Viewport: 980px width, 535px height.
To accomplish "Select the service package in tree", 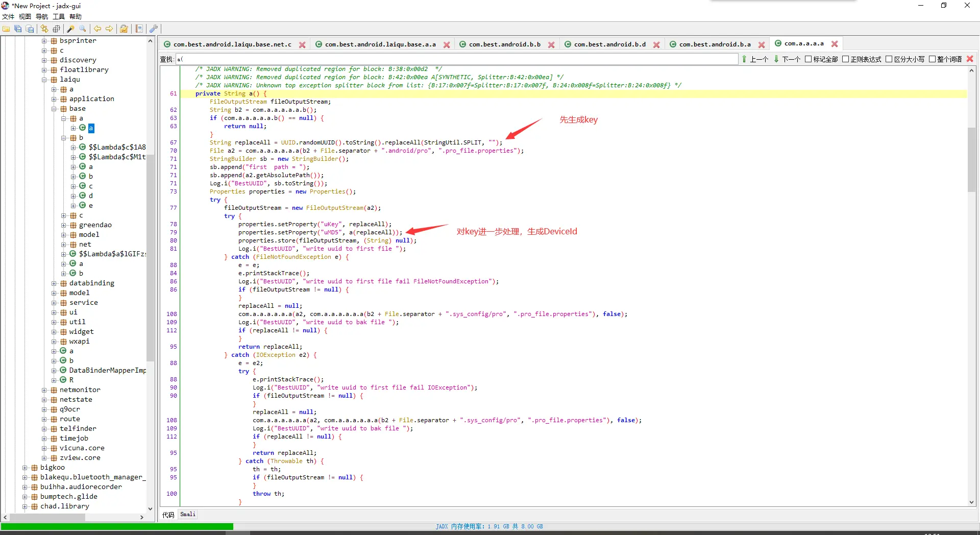I will tap(84, 303).
